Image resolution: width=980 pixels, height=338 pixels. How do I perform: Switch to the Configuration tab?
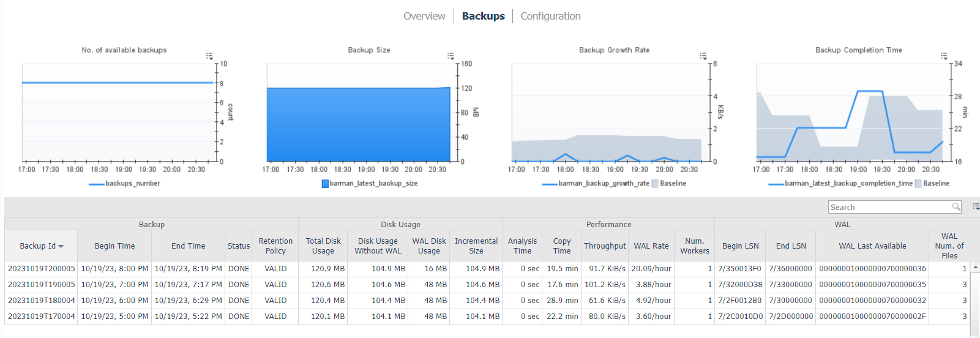(x=550, y=16)
